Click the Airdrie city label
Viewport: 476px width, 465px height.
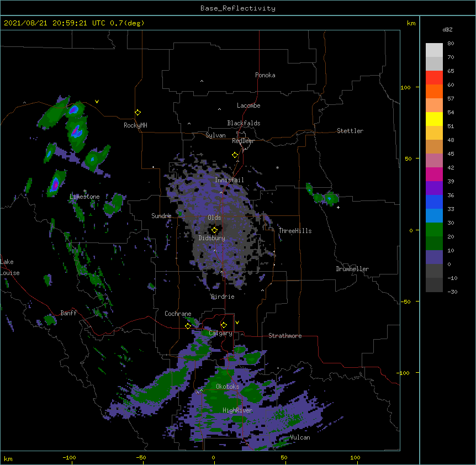tap(223, 297)
